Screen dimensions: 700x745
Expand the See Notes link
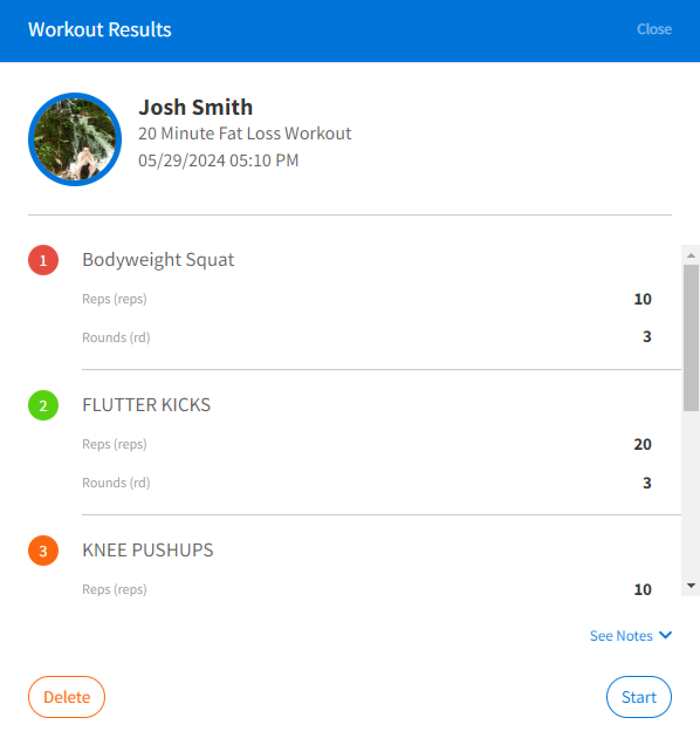[x=631, y=635]
